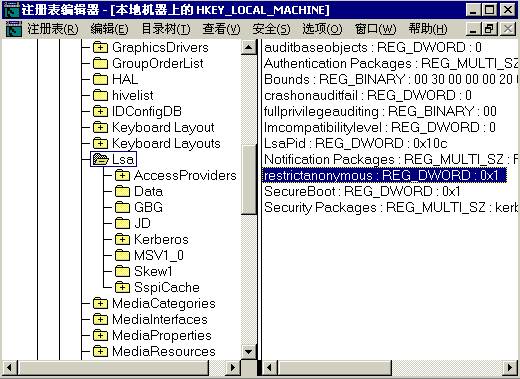
Task: Open the 查看(V) menu
Action: click(x=221, y=29)
